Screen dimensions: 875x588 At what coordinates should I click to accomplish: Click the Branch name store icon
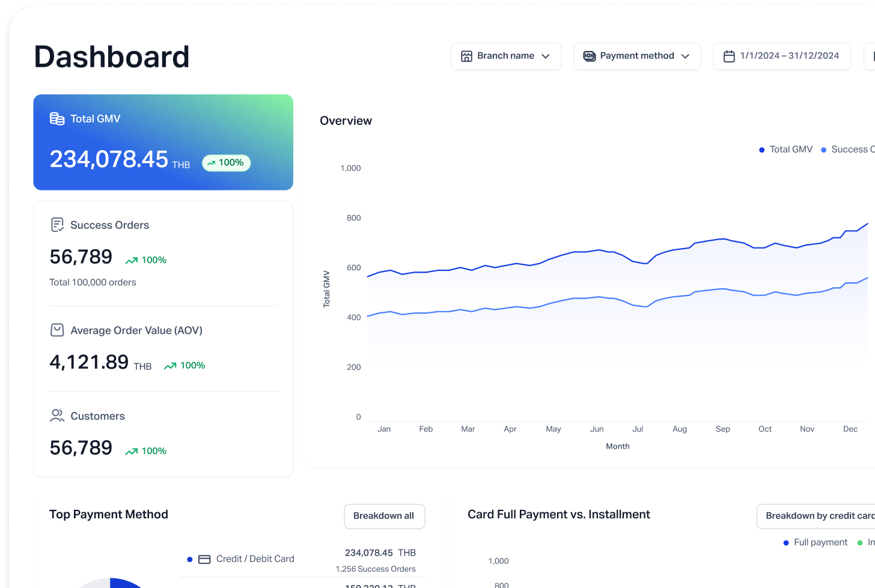click(466, 56)
